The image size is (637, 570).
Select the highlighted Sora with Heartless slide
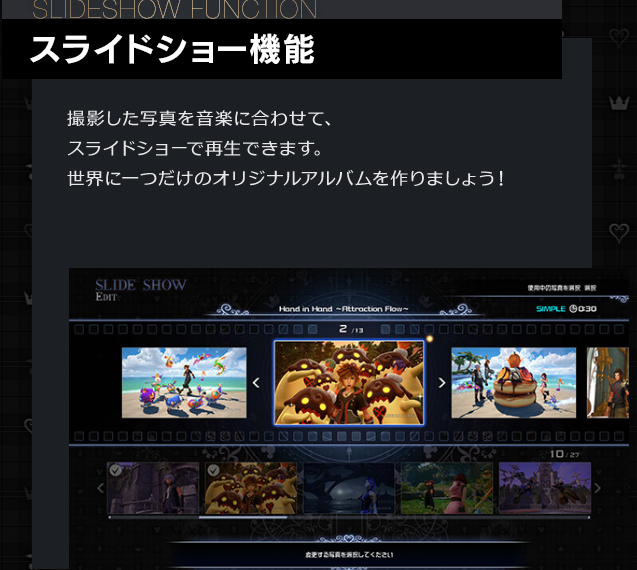tap(349, 382)
